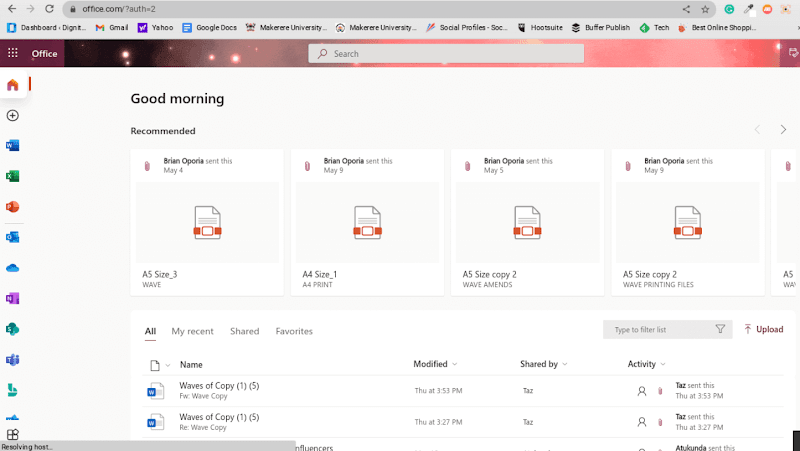This screenshot has width=800, height=451.
Task: Open Word from the sidebar
Action: 13,145
